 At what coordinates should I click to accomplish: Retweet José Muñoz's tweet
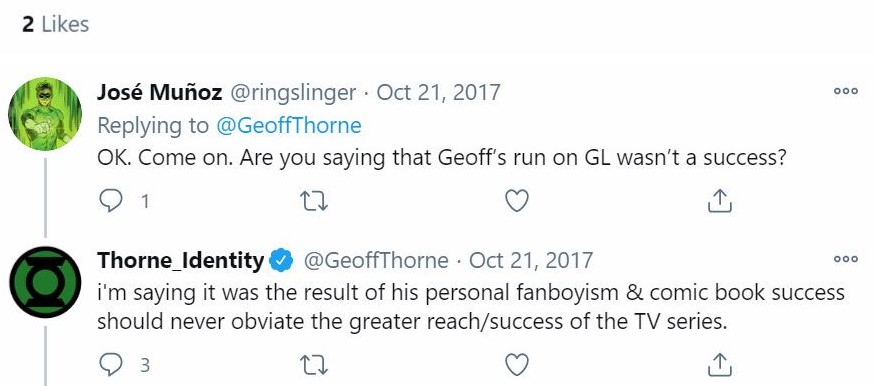coord(314,201)
